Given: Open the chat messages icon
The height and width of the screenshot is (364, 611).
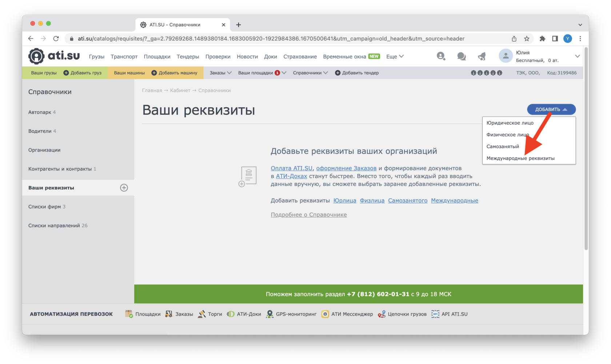Looking at the screenshot, I should pos(462,56).
